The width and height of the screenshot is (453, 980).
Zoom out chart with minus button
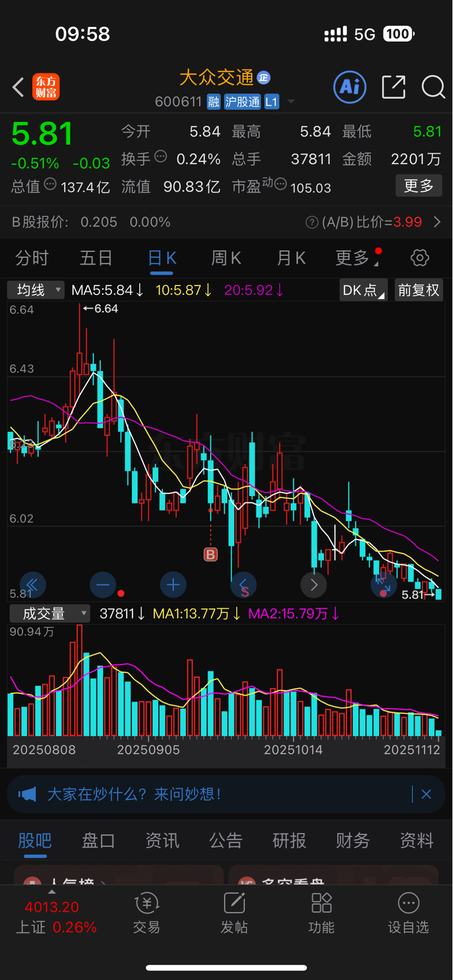click(x=102, y=584)
